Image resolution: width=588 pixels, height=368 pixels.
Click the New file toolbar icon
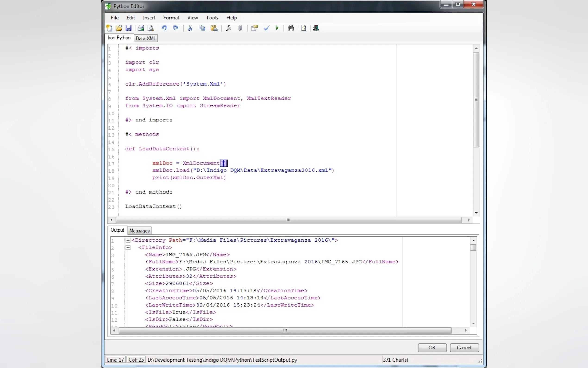[x=109, y=28]
